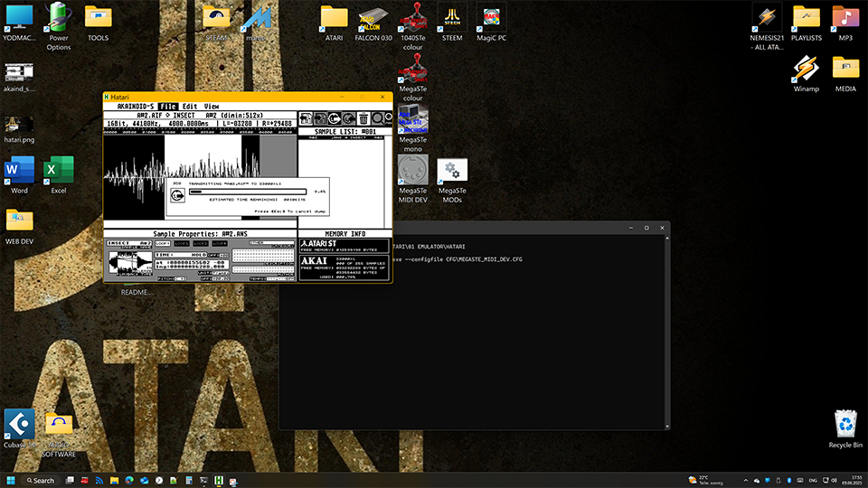Viewport: 868px width, 488px height.
Task: Select the LOOP4 button
Action: click(x=219, y=243)
